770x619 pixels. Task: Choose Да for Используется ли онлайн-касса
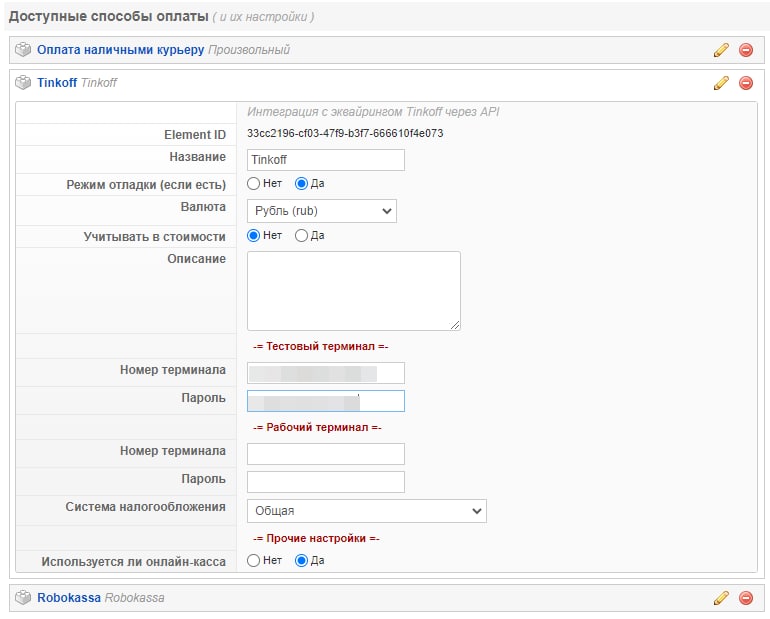click(301, 561)
